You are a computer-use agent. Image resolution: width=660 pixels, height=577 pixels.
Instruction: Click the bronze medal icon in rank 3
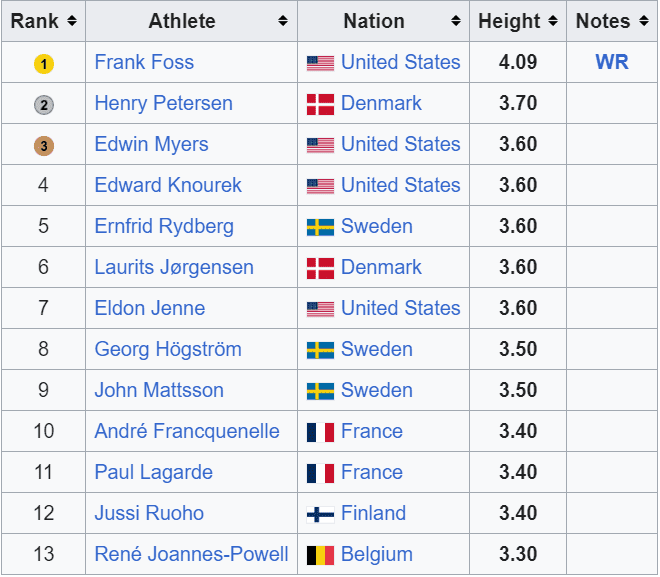tap(43, 146)
